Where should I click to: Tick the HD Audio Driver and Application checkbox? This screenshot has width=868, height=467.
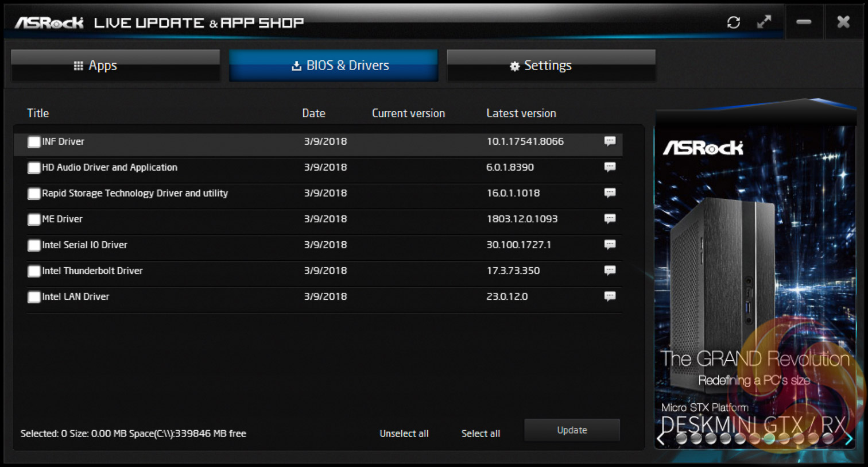pos(34,168)
